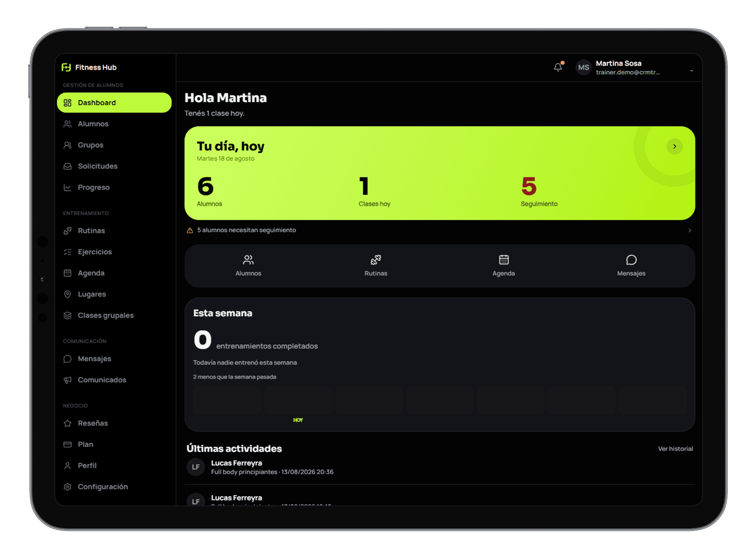Click the Comunicados megaphone icon
The image size is (755, 560).
pyautogui.click(x=68, y=380)
